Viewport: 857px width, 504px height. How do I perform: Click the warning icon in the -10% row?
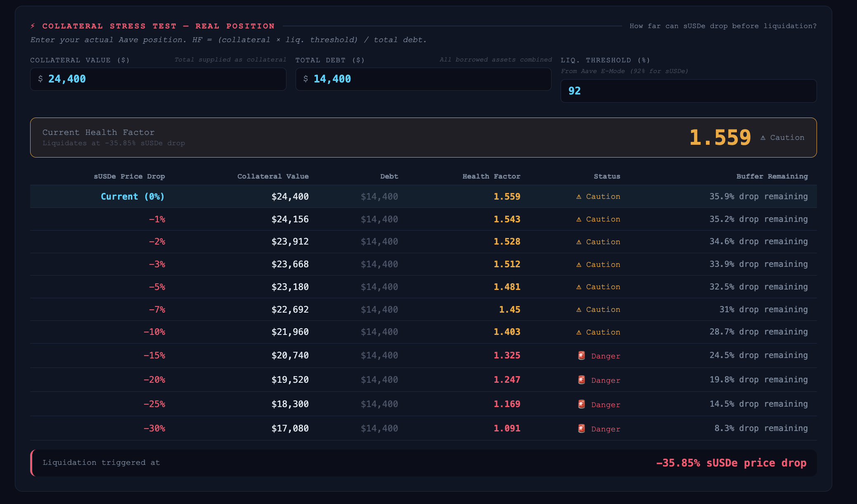[579, 332]
